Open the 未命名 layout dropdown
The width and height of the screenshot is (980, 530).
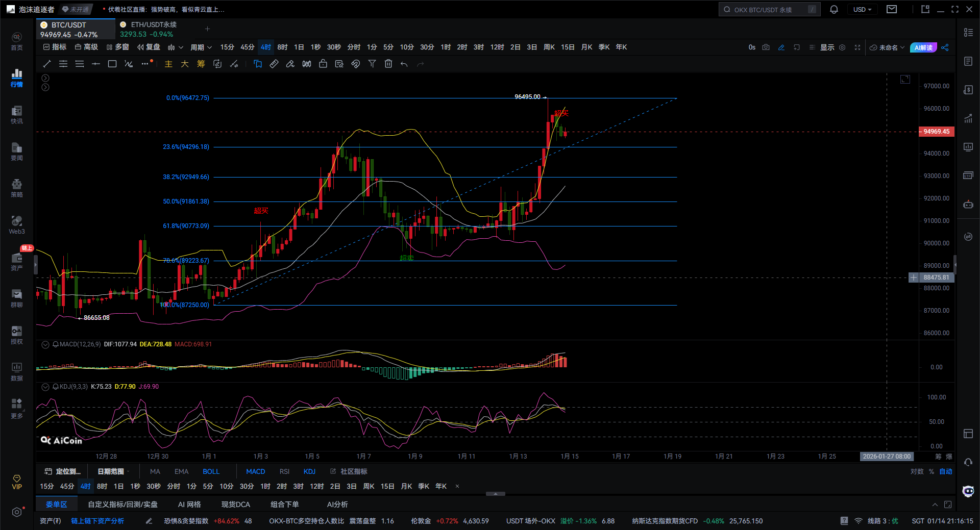(888, 47)
